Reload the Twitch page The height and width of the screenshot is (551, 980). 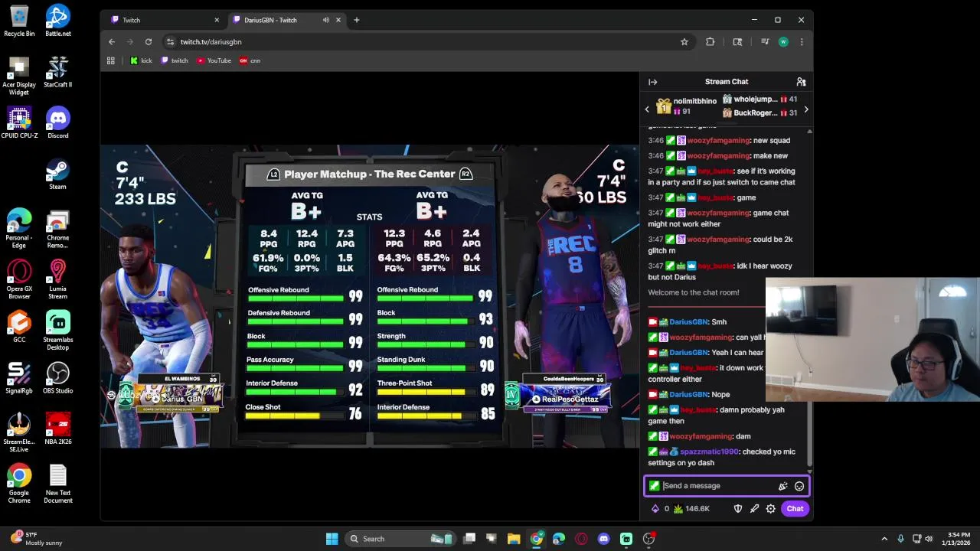click(149, 42)
